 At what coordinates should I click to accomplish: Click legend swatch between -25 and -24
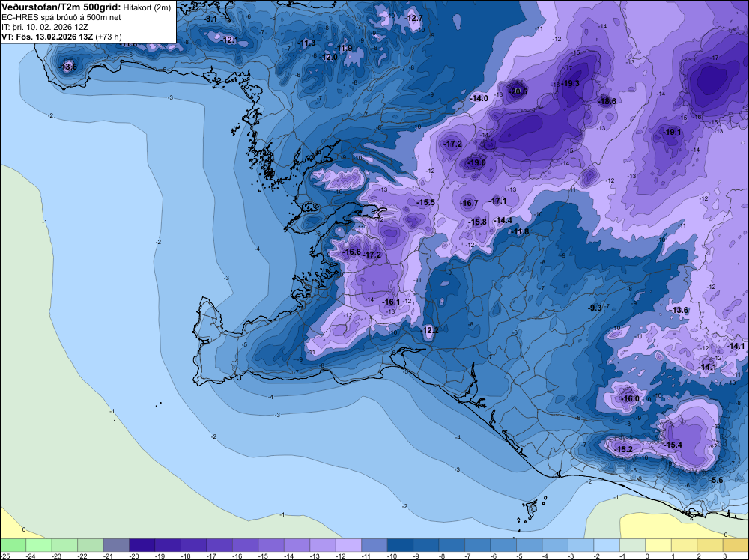click(x=13, y=545)
